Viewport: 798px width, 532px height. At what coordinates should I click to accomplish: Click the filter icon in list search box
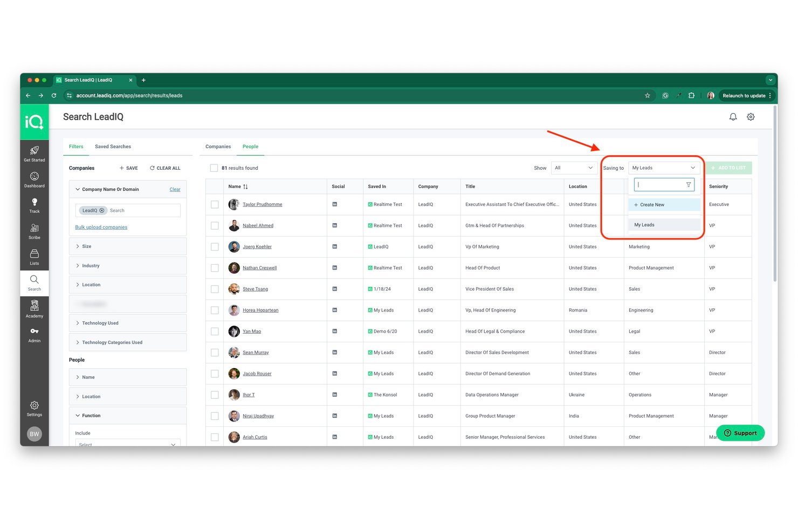tap(689, 184)
